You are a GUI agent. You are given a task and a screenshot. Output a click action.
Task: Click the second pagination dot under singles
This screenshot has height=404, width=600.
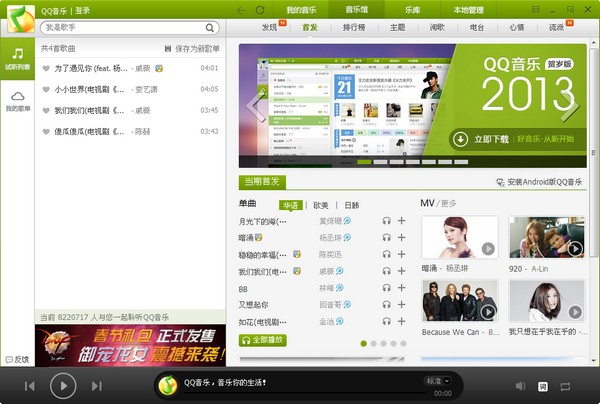(x=373, y=344)
